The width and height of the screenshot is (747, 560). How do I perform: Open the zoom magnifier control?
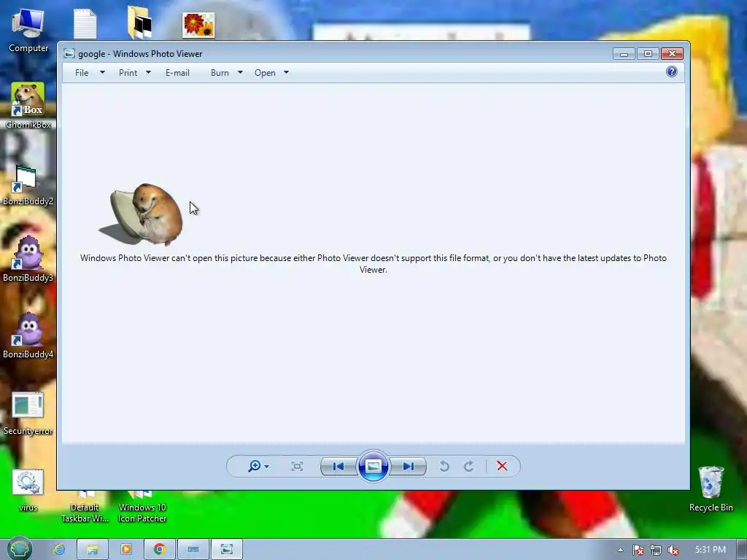(258, 466)
